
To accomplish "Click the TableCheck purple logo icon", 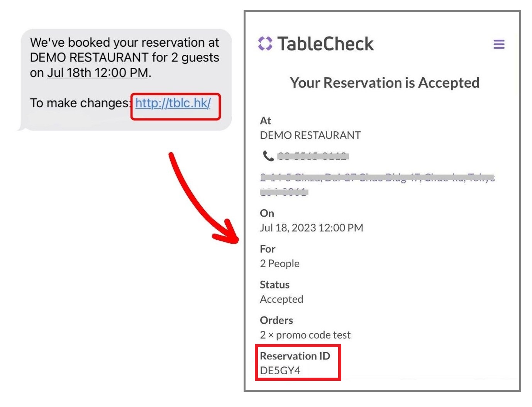I will tap(265, 44).
